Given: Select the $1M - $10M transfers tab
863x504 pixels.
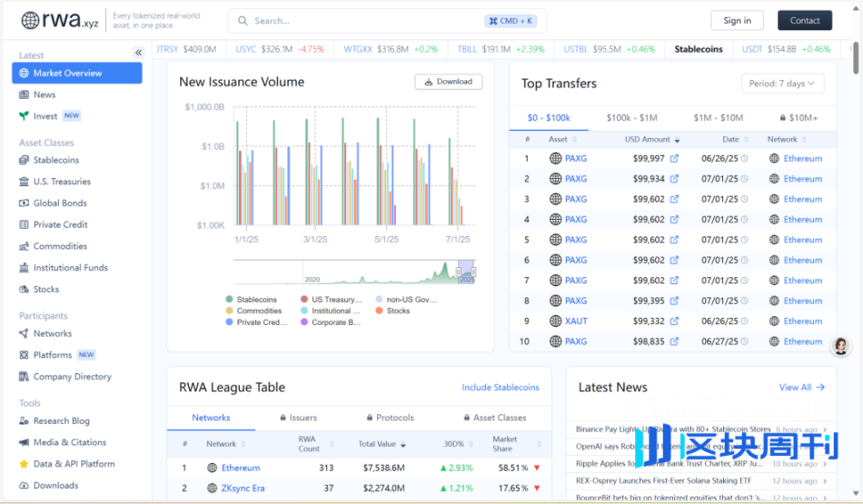Looking at the screenshot, I should click(719, 118).
